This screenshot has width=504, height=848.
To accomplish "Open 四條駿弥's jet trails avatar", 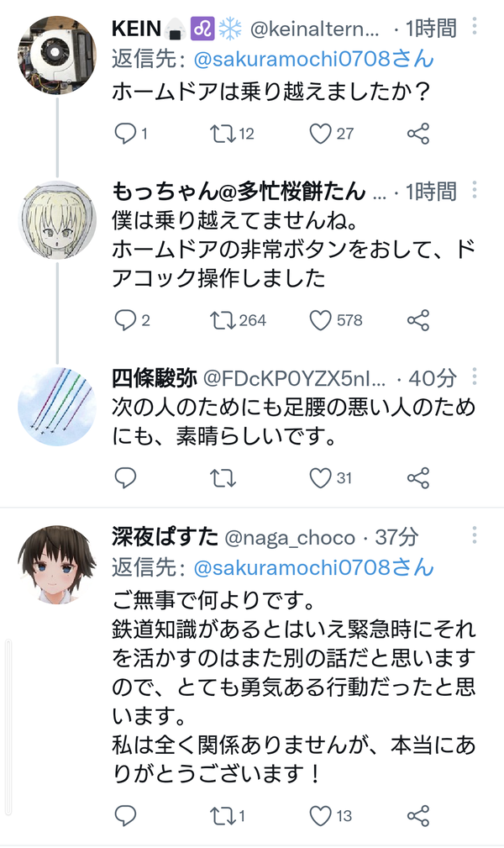I will click(x=57, y=406).
